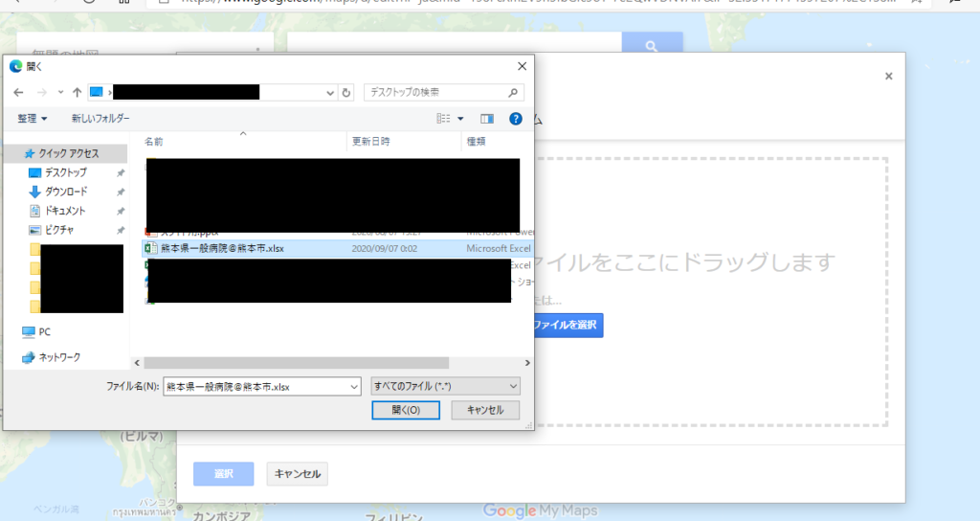This screenshot has height=521, width=980.
Task: Click the Microsoft Excel type cell
Action: click(x=499, y=248)
